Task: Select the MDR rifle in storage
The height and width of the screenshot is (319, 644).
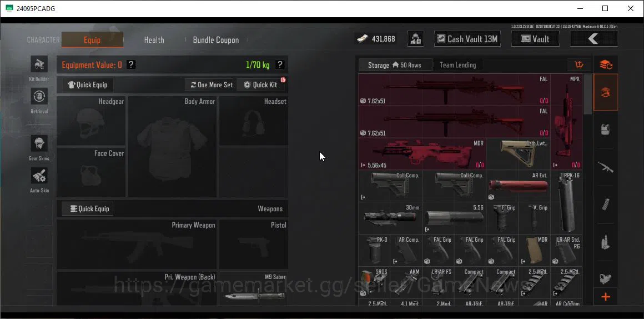Action: [422, 154]
